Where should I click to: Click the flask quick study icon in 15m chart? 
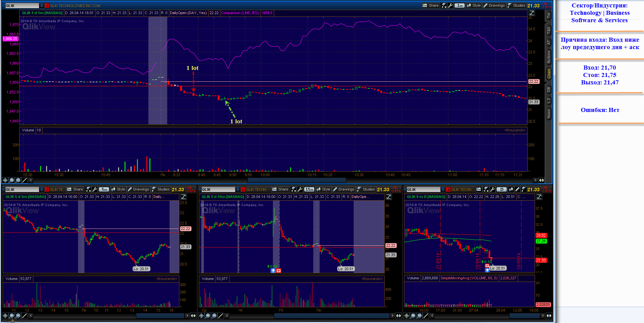pyautogui.click(x=294, y=189)
